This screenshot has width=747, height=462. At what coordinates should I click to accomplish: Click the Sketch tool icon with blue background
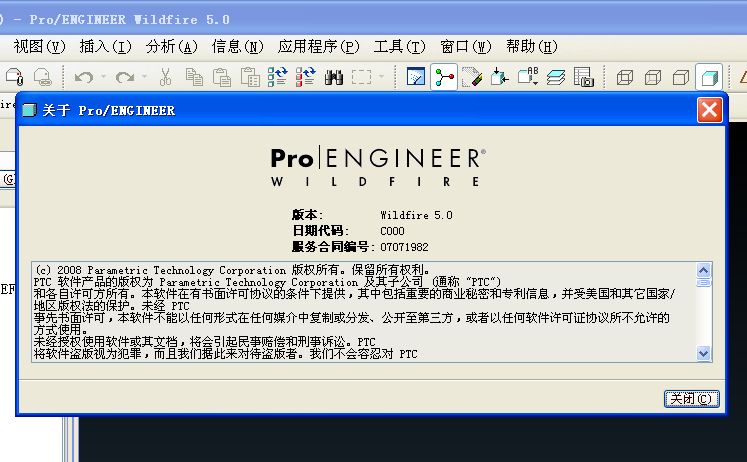pyautogui.click(x=415, y=77)
